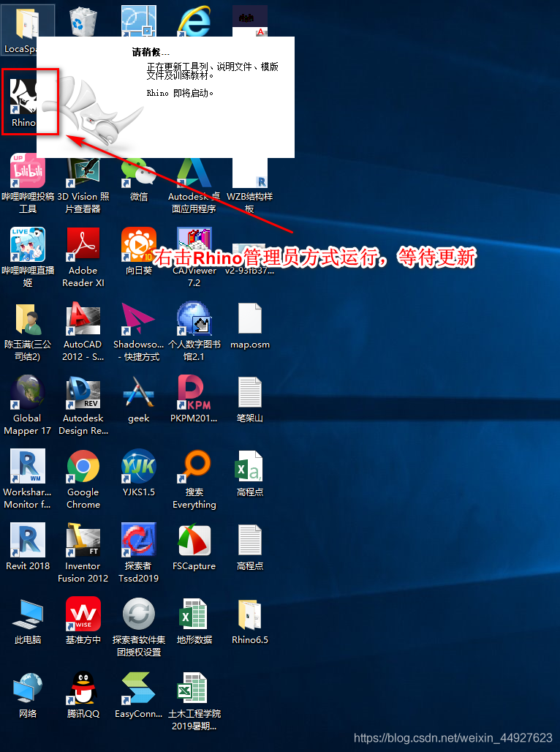Launch 搜索 Everything shortcut
The width and height of the screenshot is (560, 752).
pyautogui.click(x=194, y=478)
